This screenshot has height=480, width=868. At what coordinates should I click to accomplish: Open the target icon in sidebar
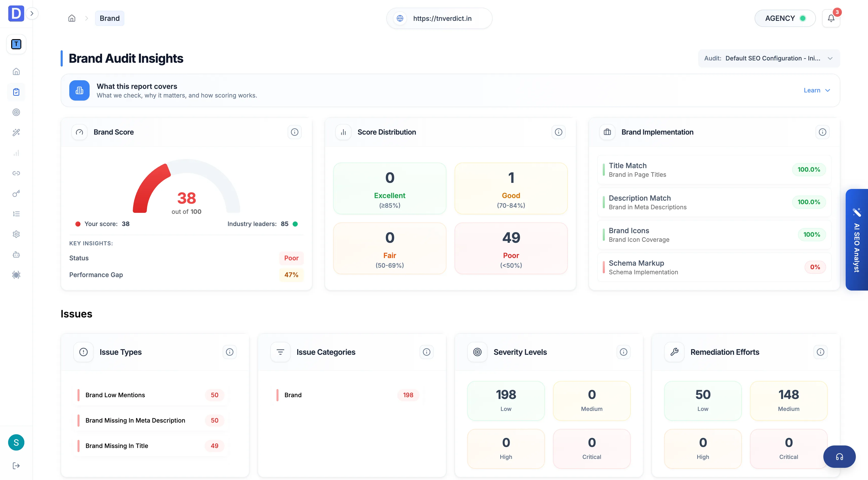pos(16,112)
